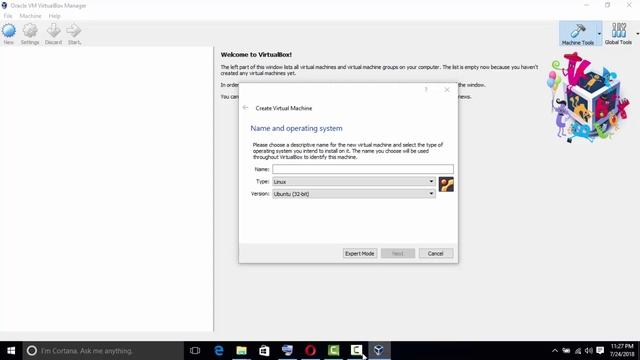Click the Welcome to VirtualBox! heading
The height and width of the screenshot is (360, 640).
(x=256, y=55)
